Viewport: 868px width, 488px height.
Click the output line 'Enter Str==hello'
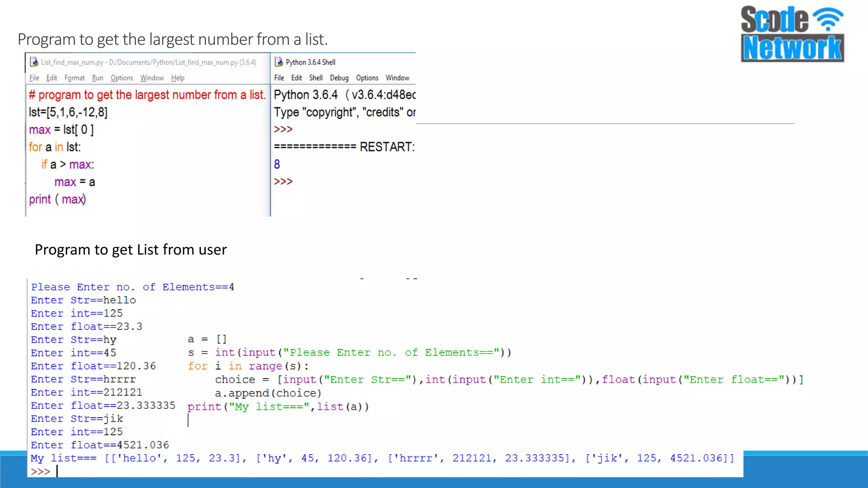[x=83, y=300]
